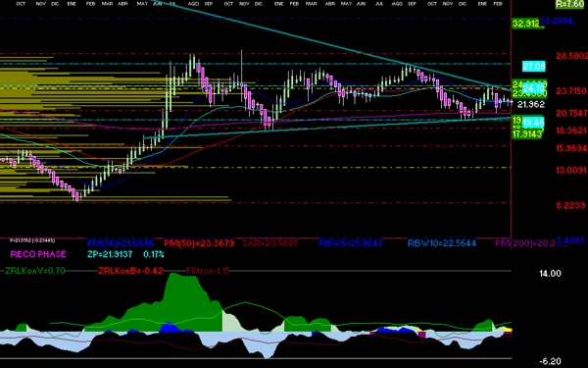Select the ZP=21.9137 value label
Screen dimensions: 588x368
[110, 254]
